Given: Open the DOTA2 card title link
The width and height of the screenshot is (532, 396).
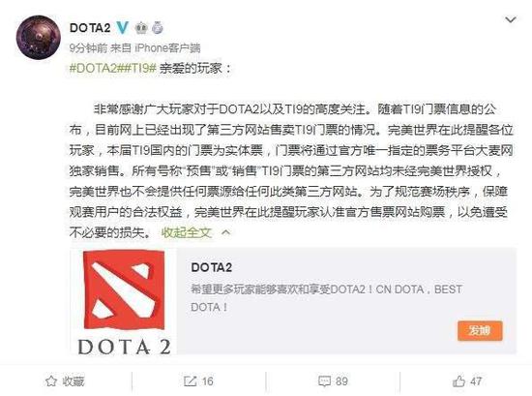Looking at the screenshot, I should pyautogui.click(x=212, y=267).
